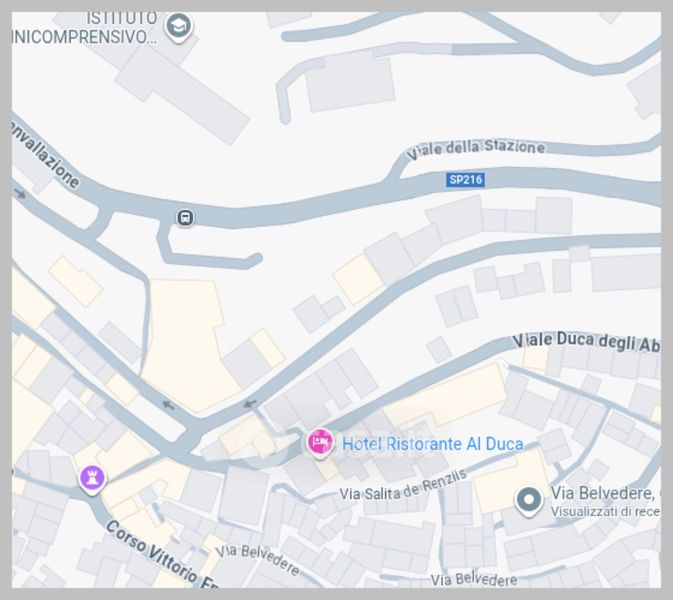Click the school graduation cap marker
673x600 pixels.
[x=179, y=27]
